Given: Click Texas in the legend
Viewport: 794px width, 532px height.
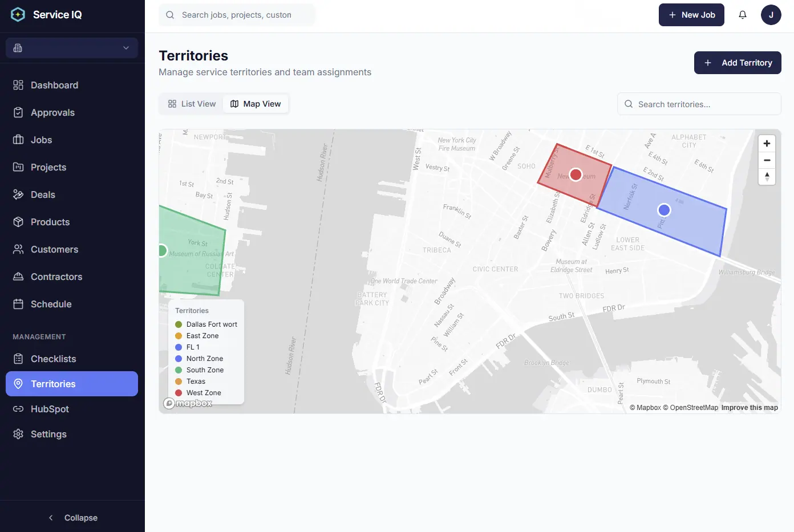Looking at the screenshot, I should pyautogui.click(x=196, y=381).
